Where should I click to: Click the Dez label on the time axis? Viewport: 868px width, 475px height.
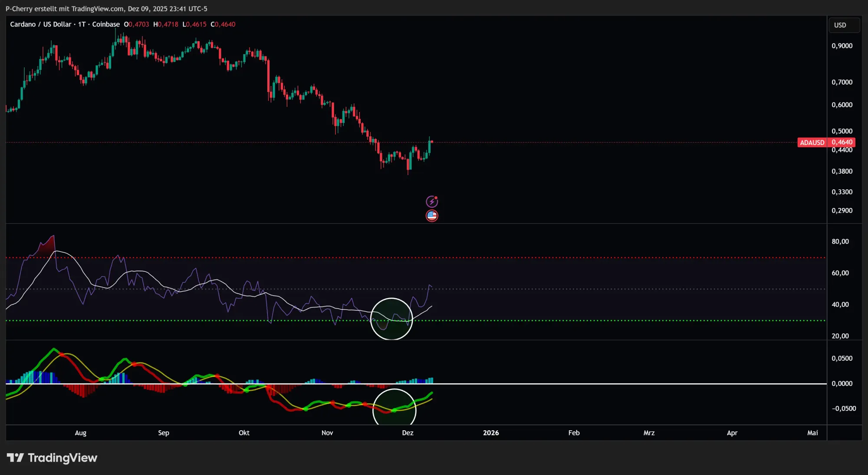pyautogui.click(x=408, y=433)
